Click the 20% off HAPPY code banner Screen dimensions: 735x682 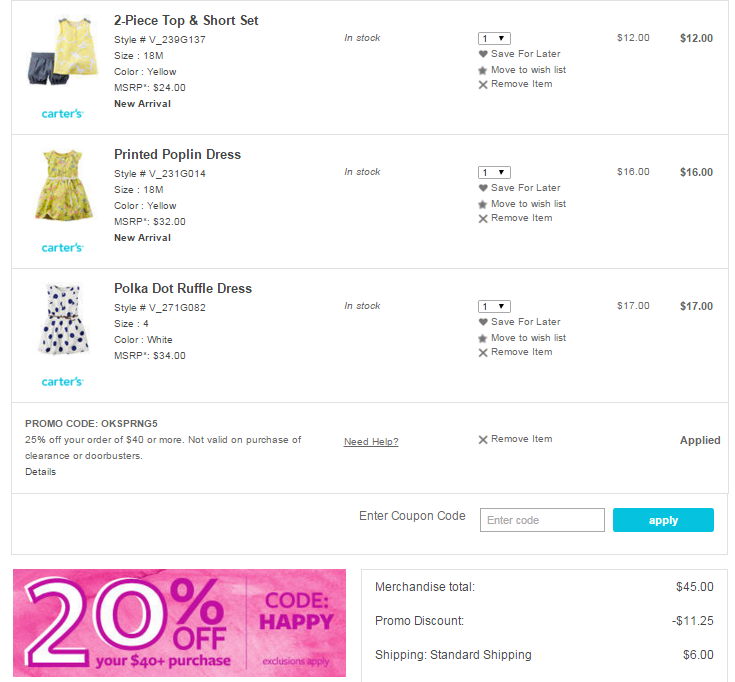180,623
